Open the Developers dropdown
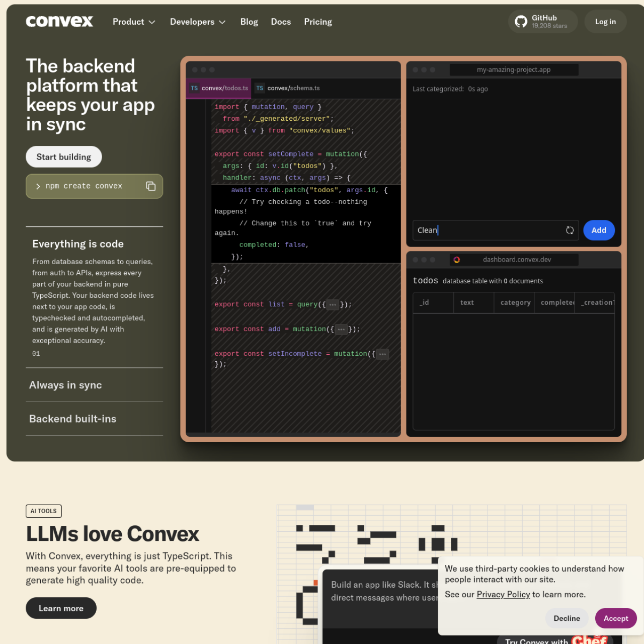644x644 pixels. tap(197, 22)
